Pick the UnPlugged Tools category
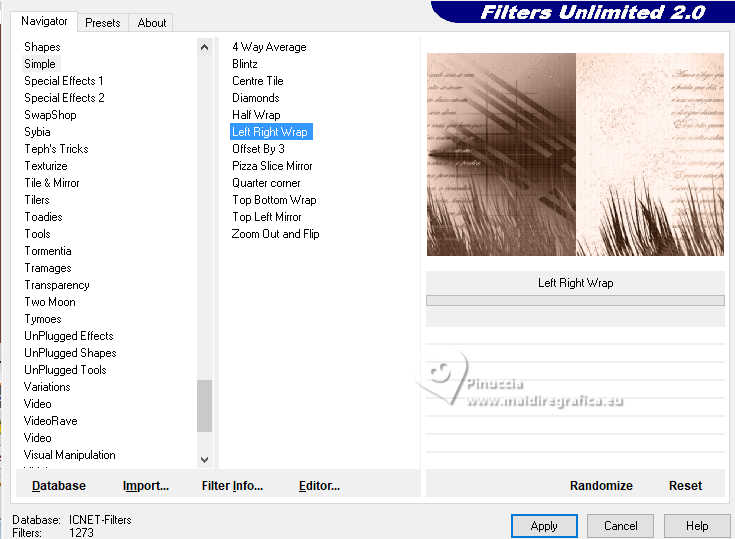Screen dimensions: 735x539 pos(65,370)
